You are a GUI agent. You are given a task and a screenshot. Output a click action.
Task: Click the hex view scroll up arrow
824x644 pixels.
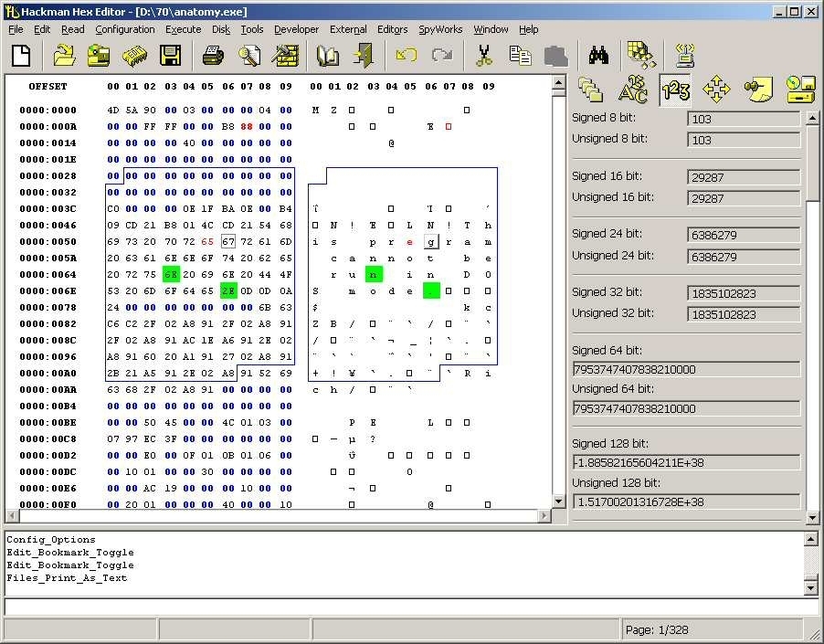tap(558, 82)
